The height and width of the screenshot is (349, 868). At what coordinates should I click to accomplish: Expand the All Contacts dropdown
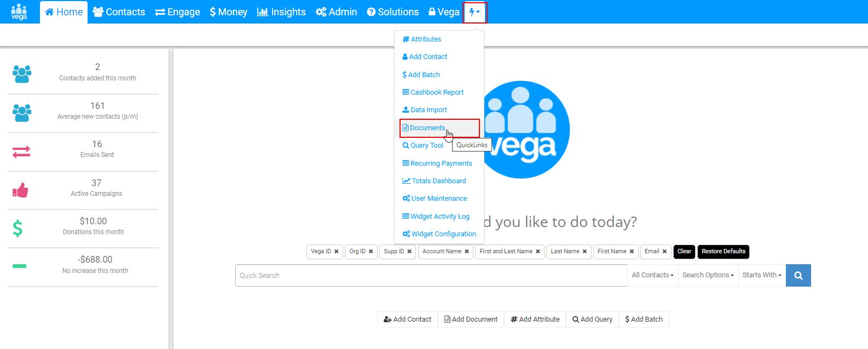653,276
